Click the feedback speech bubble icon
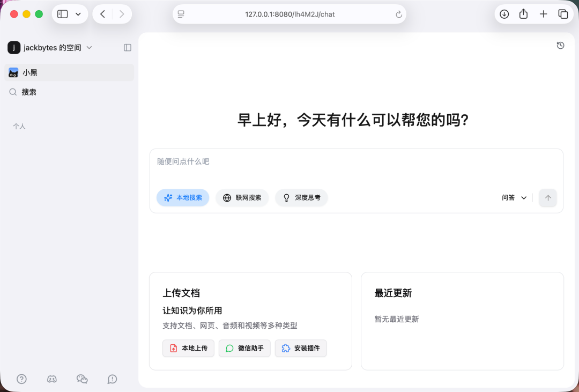 pos(112,379)
